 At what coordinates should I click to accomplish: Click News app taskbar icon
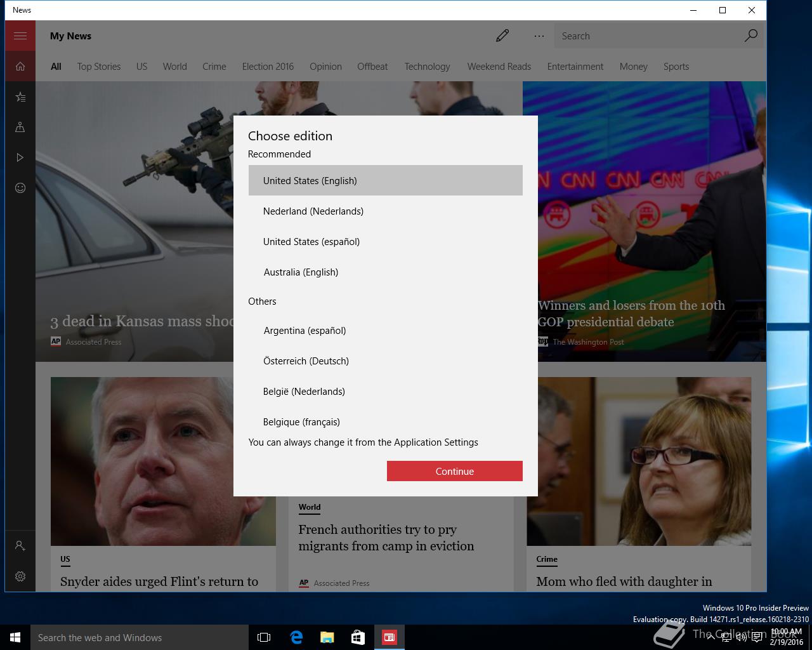(x=389, y=637)
